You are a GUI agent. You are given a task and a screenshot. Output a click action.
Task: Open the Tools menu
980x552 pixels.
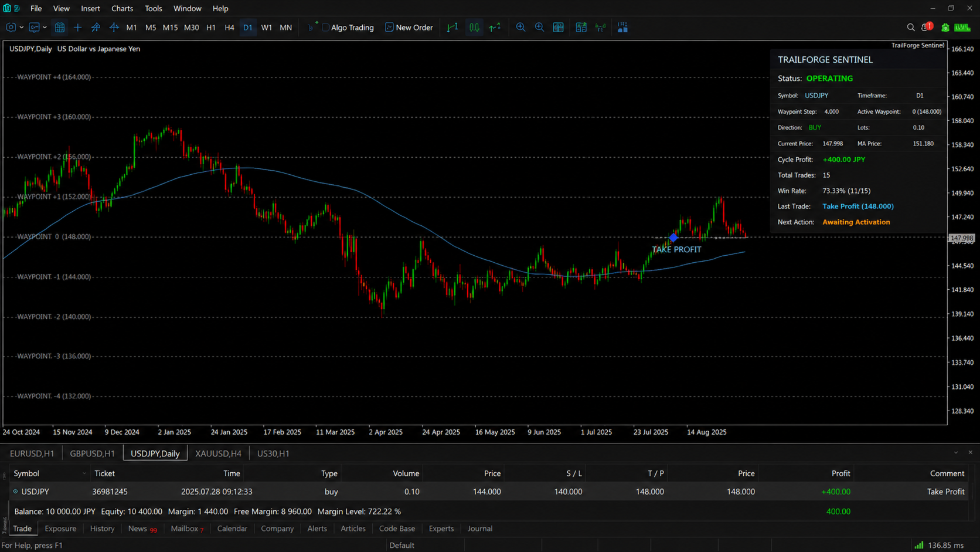coord(154,8)
